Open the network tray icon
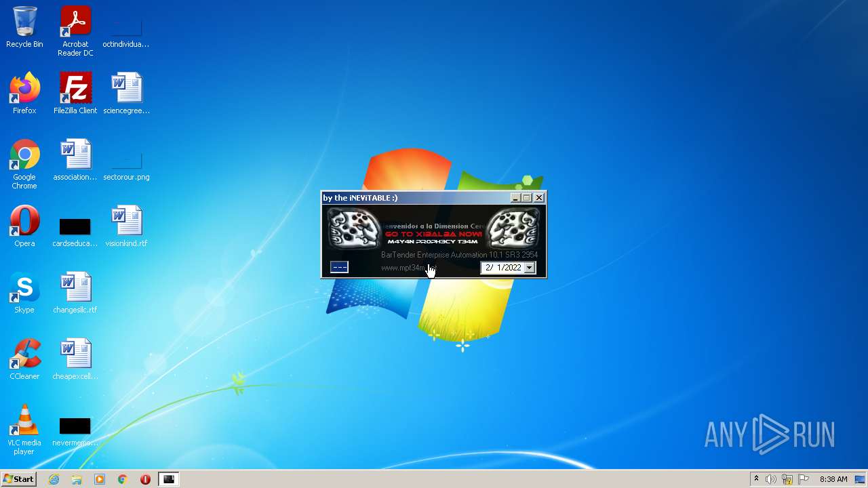The height and width of the screenshot is (488, 868). pos(787,479)
